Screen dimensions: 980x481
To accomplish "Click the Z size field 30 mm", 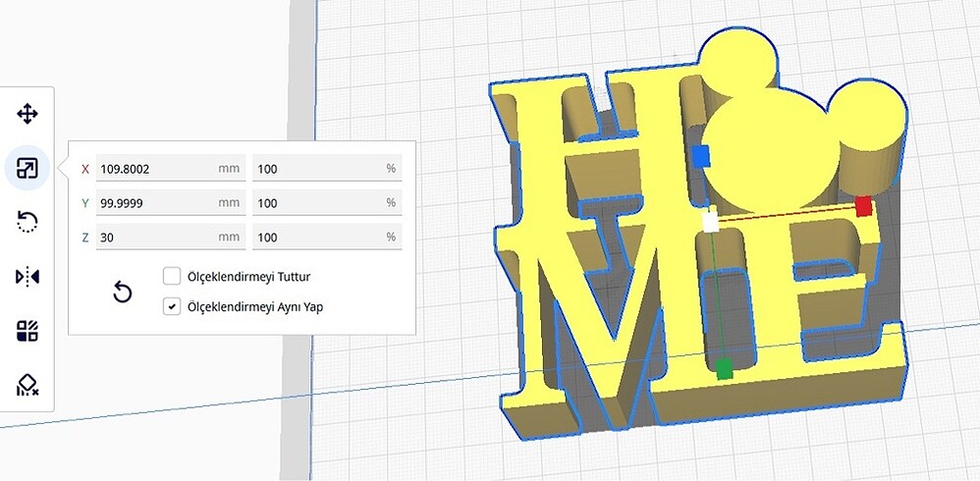I will pos(171,238).
